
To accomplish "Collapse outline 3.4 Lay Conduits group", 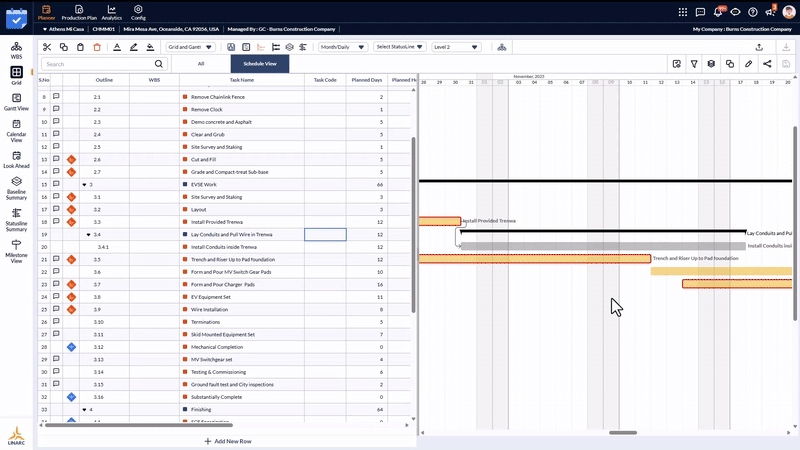I will coord(88,235).
